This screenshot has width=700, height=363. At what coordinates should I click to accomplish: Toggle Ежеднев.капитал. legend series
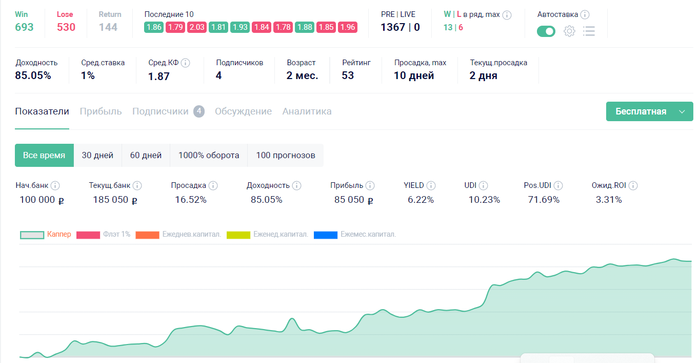click(x=179, y=234)
